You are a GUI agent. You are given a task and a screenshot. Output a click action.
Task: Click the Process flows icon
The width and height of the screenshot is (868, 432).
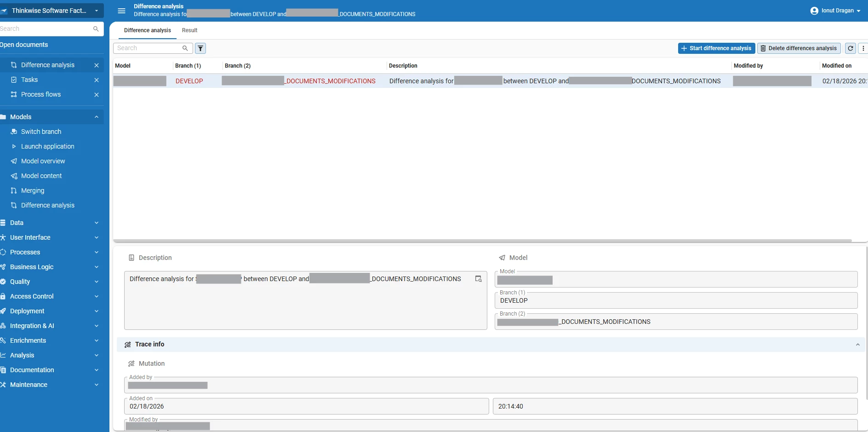point(14,94)
